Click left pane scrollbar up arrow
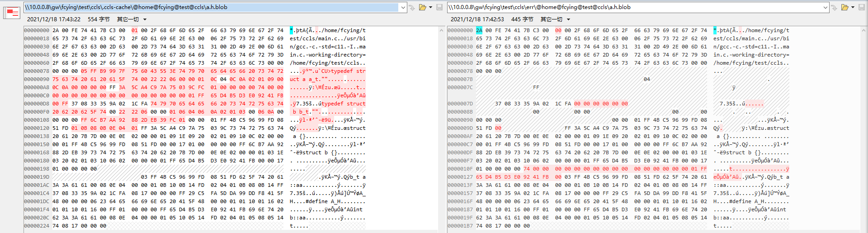 point(442,30)
